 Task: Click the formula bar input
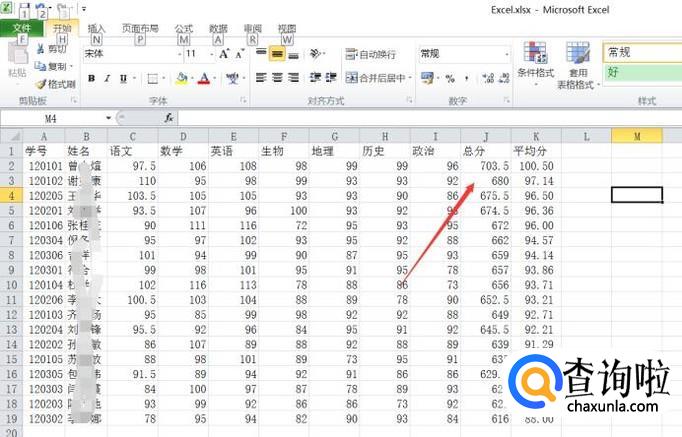pyautogui.click(x=430, y=118)
